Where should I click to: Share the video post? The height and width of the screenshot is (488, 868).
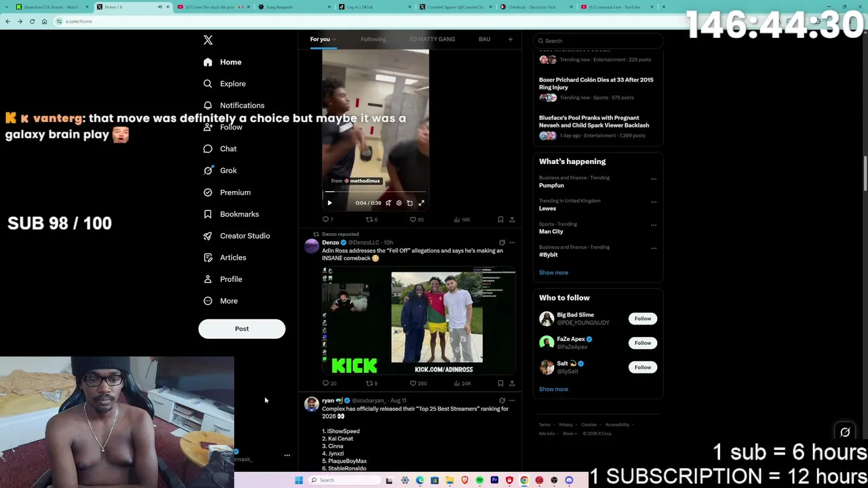click(512, 220)
